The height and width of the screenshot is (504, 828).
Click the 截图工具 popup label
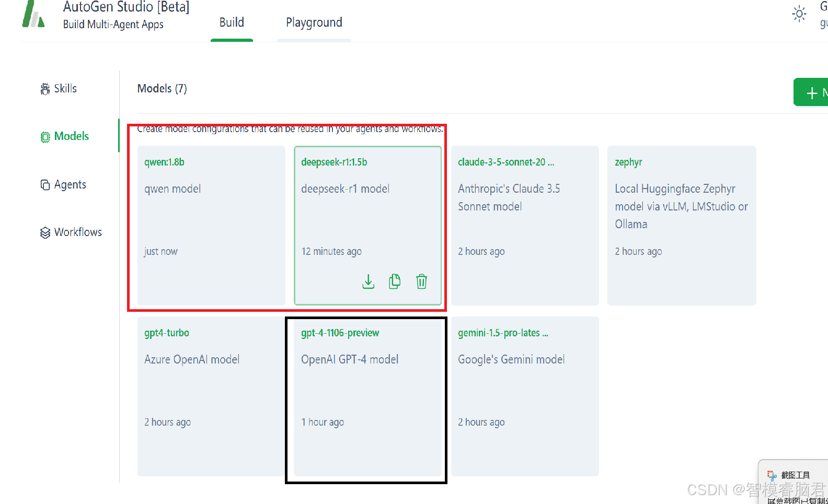click(x=796, y=475)
